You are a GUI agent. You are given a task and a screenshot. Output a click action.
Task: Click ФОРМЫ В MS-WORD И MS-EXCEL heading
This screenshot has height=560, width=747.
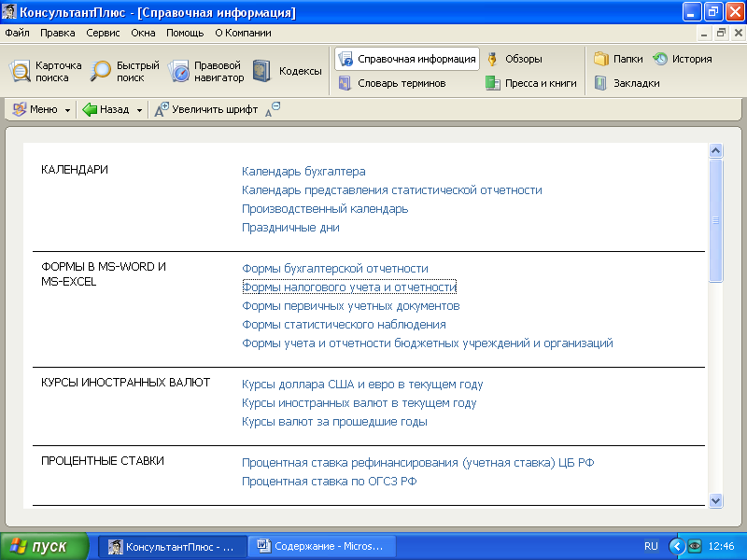[104, 274]
